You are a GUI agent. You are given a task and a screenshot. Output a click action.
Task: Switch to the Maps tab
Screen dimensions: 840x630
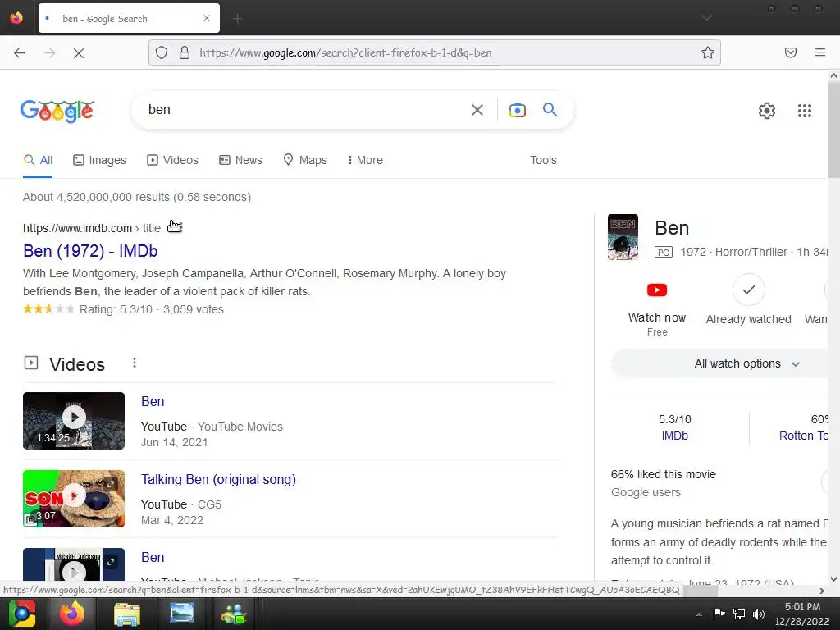click(305, 160)
